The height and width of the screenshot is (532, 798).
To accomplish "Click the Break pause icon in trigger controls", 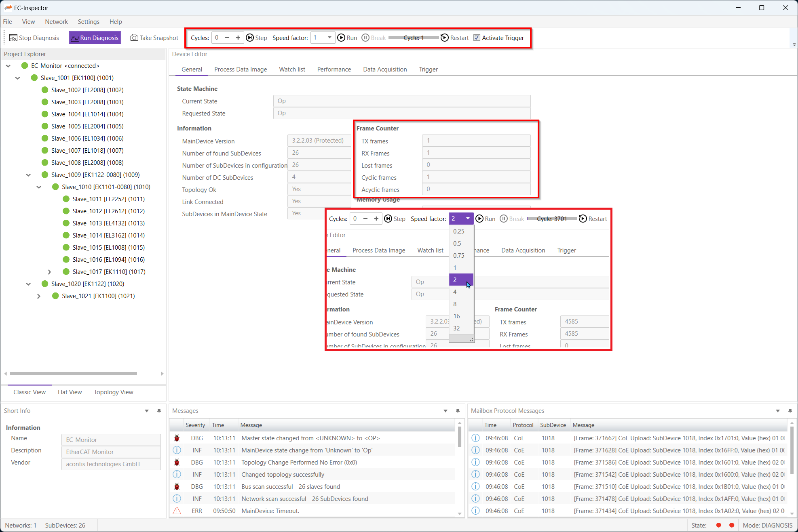I will click(366, 38).
